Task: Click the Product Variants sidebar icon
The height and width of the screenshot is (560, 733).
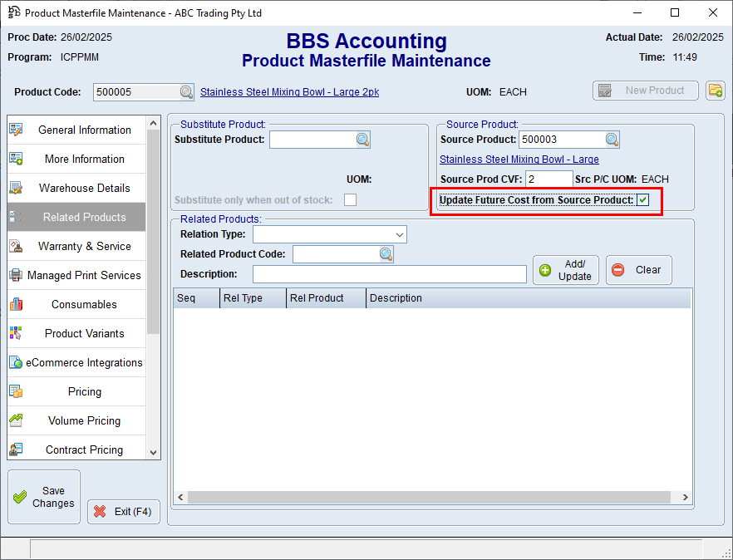Action: (16, 333)
